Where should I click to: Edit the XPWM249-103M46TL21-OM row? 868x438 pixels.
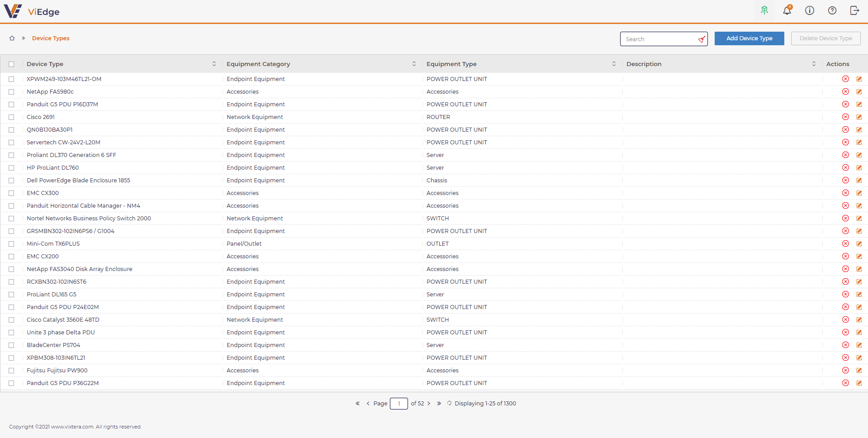tap(859, 79)
